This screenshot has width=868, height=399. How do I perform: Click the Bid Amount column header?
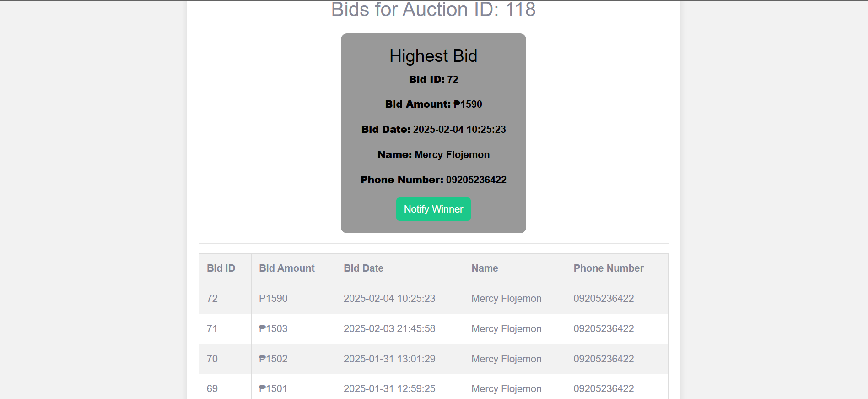coord(287,268)
